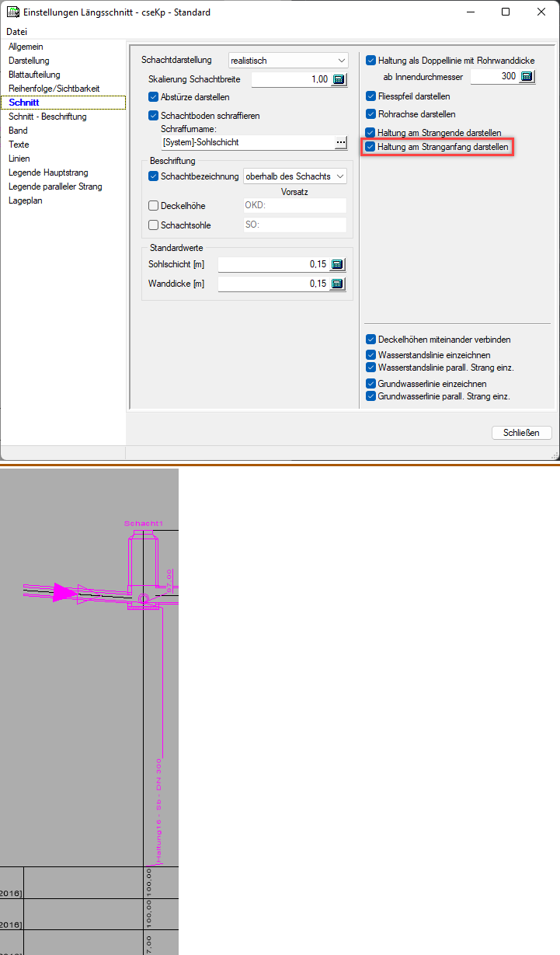This screenshot has height=955, width=560.
Task: Click calculator icon for Sohlschicht field
Action: [337, 264]
